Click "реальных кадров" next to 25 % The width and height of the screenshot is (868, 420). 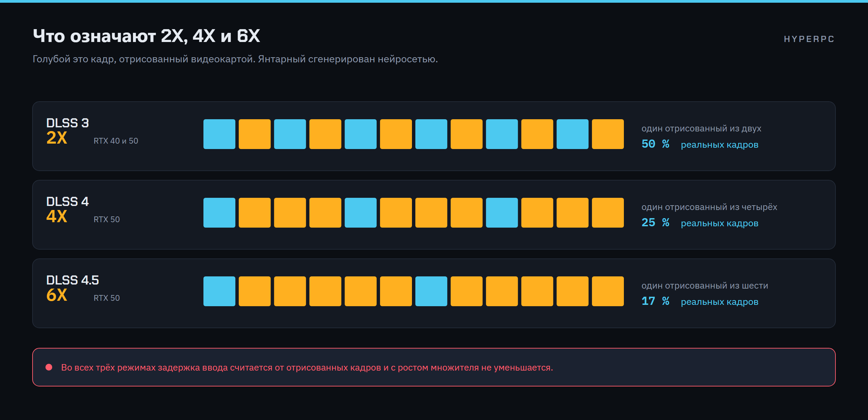click(x=719, y=224)
